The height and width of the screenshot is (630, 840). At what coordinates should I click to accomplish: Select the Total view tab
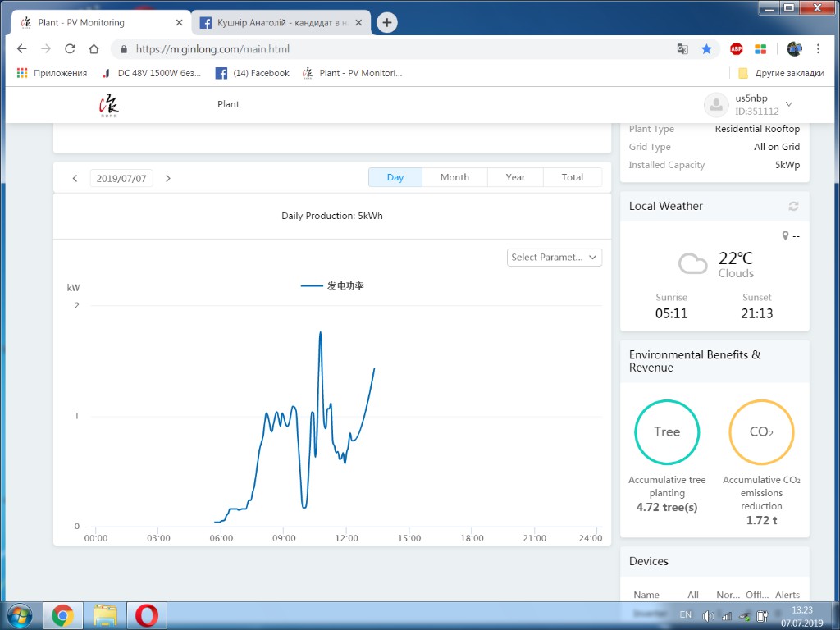tap(573, 177)
